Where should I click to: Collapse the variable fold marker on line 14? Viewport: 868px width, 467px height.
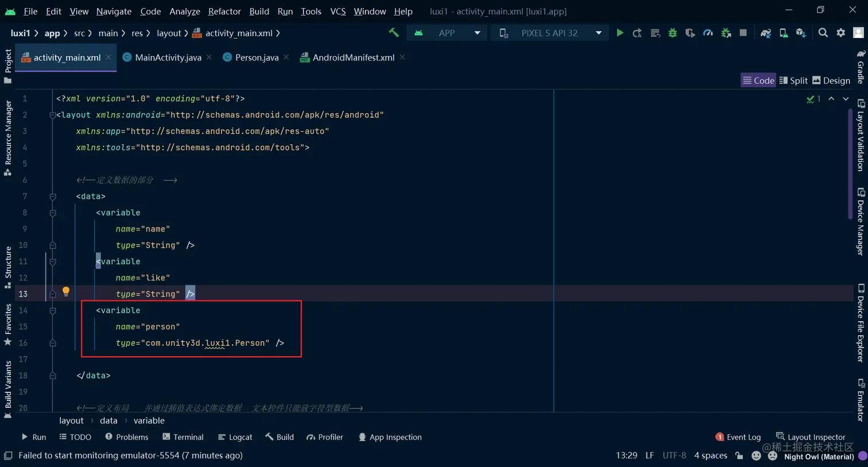pos(53,310)
